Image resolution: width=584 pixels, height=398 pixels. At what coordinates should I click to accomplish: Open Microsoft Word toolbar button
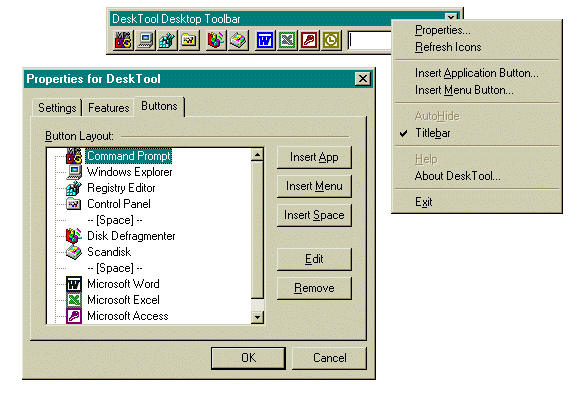265,40
